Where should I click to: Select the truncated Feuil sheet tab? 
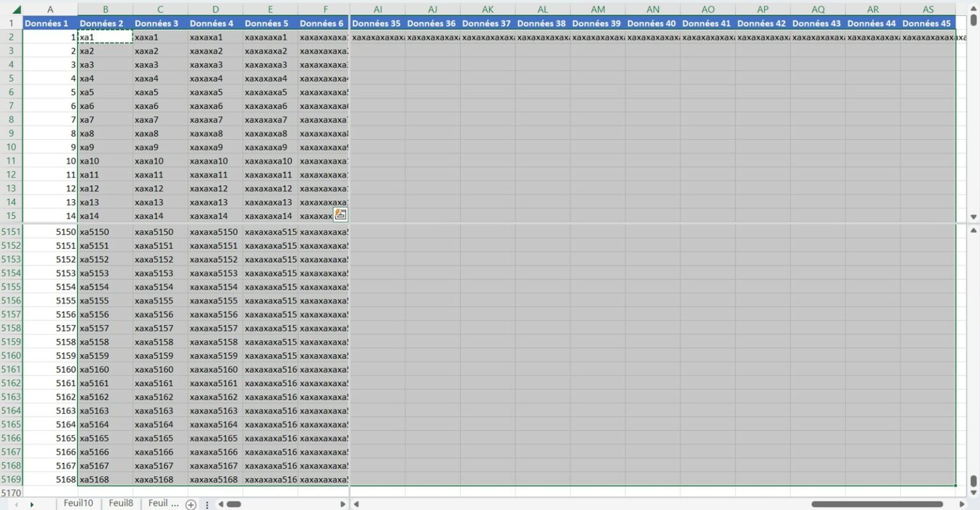tap(161, 503)
